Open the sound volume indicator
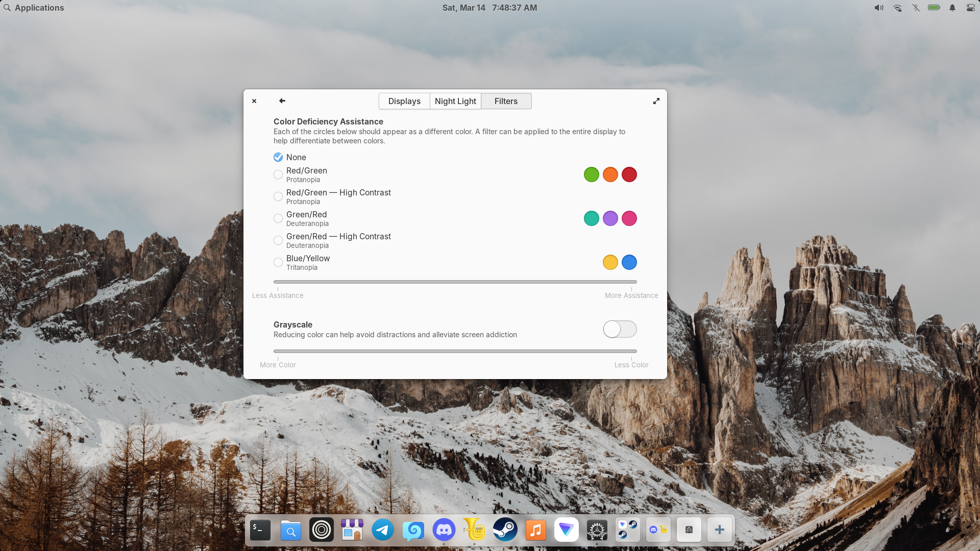This screenshot has height=551, width=980. click(x=878, y=8)
